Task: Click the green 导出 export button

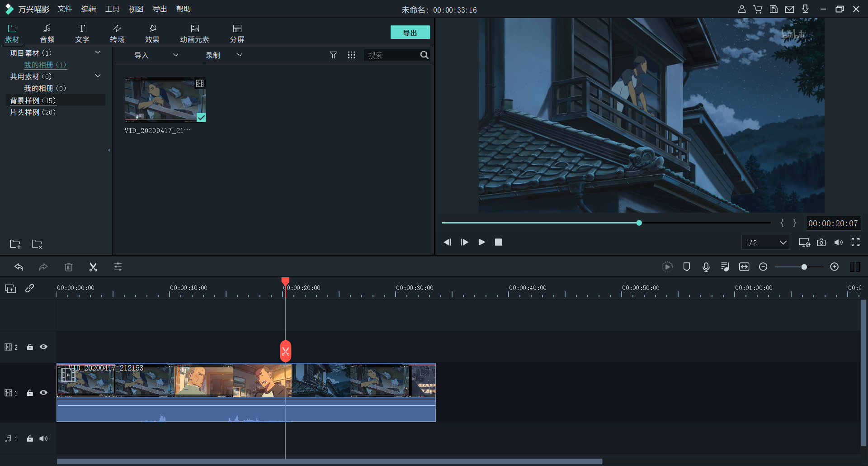Action: [x=410, y=33]
